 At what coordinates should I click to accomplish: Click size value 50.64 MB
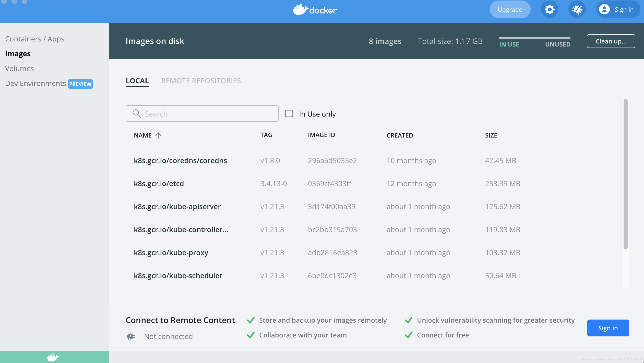coord(500,276)
